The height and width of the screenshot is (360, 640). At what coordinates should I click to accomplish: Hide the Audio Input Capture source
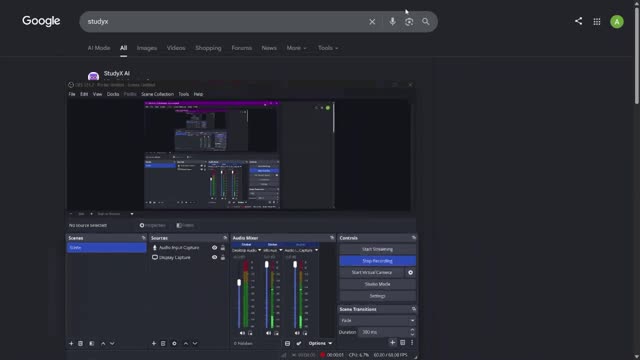click(x=214, y=247)
